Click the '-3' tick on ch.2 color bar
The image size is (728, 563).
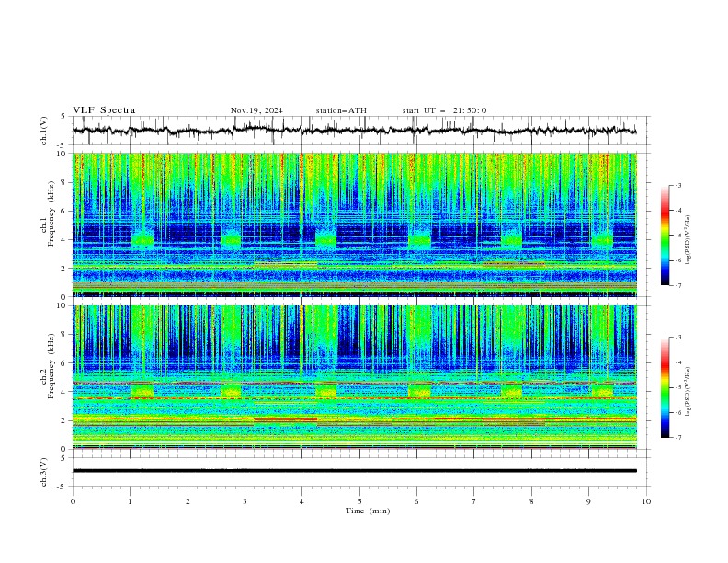click(677, 338)
